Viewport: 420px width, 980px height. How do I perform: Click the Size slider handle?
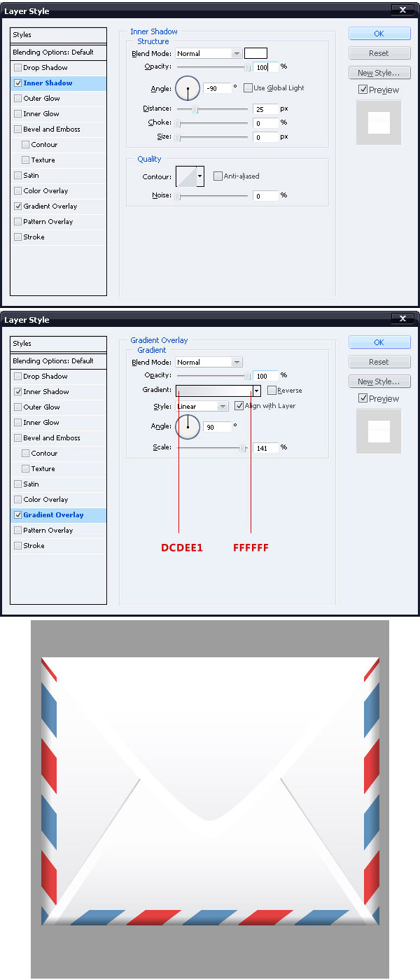(x=178, y=137)
